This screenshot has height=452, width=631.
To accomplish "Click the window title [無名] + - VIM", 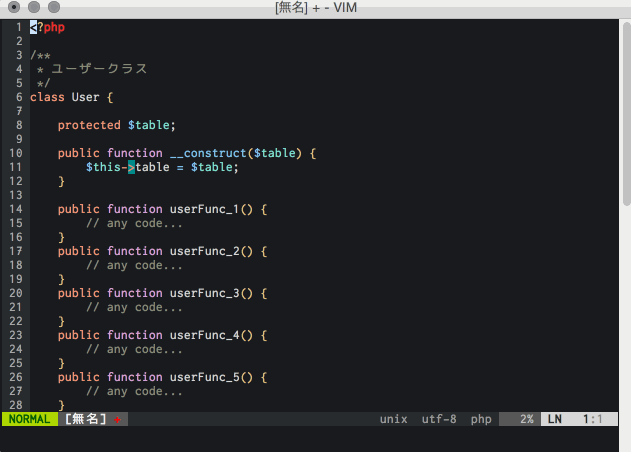I will click(316, 8).
